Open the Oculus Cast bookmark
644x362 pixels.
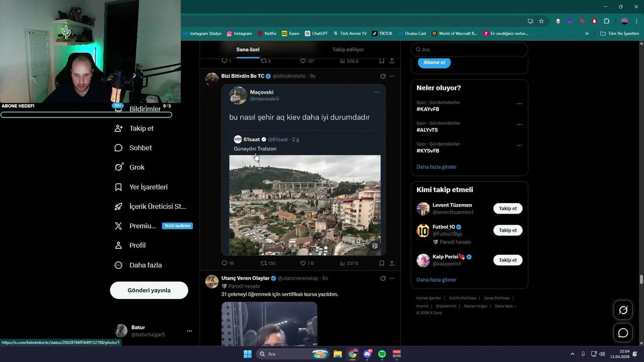tap(412, 34)
